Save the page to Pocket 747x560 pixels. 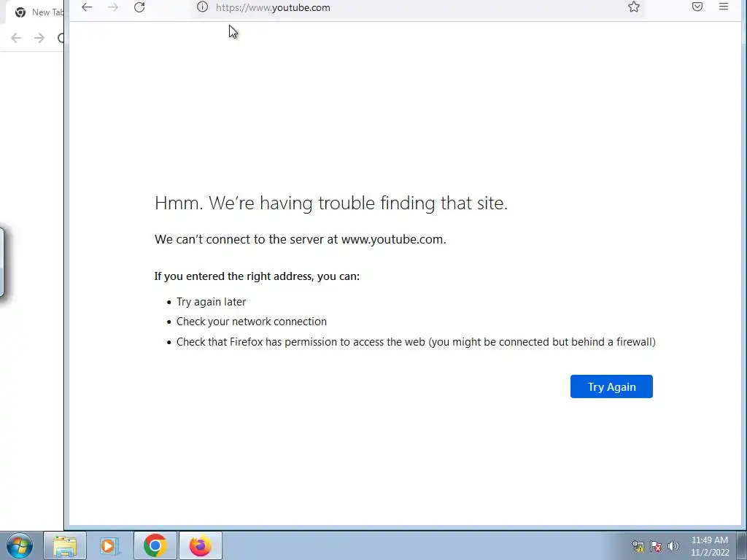[697, 7]
